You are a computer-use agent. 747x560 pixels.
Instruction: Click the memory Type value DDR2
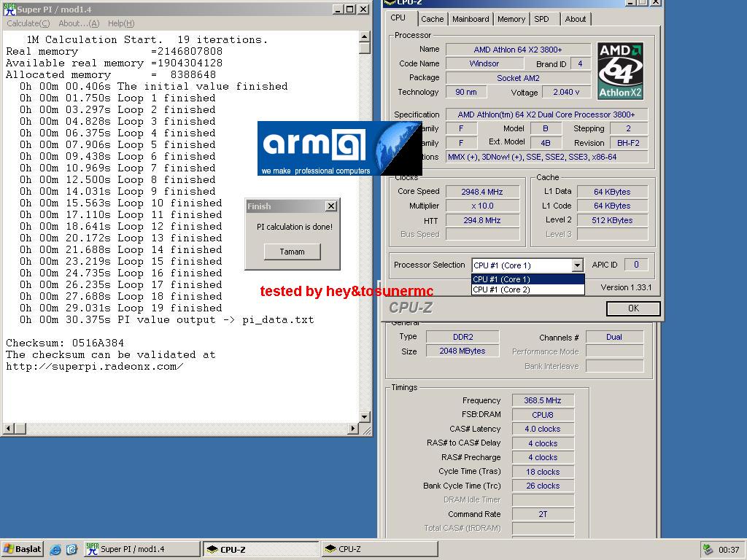click(462, 337)
